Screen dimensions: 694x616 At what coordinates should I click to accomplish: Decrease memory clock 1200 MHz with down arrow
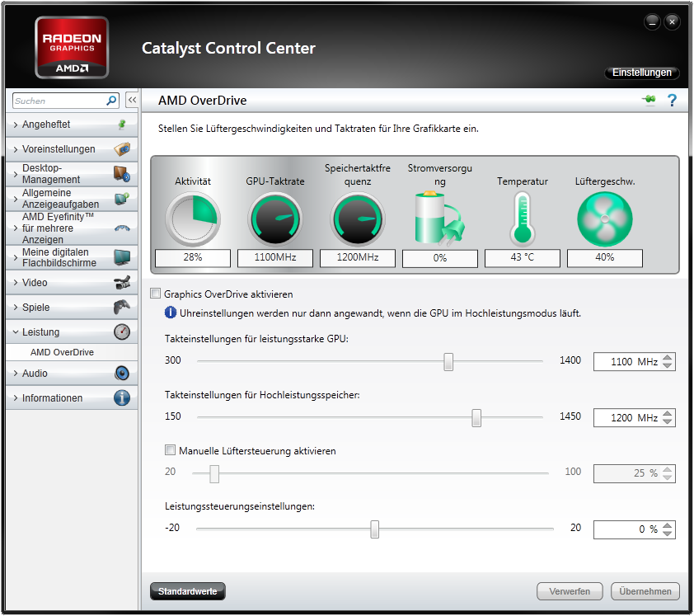point(668,421)
